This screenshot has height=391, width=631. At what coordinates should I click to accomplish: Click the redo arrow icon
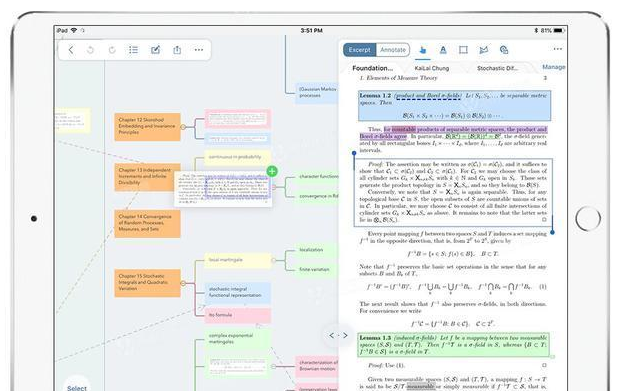pos(112,50)
